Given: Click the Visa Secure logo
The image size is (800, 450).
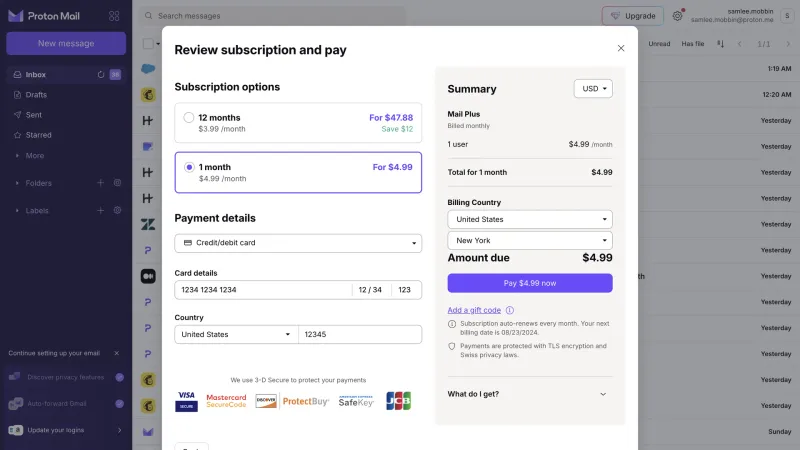Looking at the screenshot, I should 186,402.
